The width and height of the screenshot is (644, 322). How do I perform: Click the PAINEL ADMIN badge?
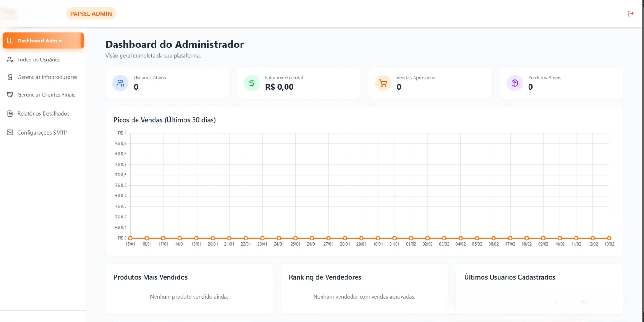(x=91, y=14)
